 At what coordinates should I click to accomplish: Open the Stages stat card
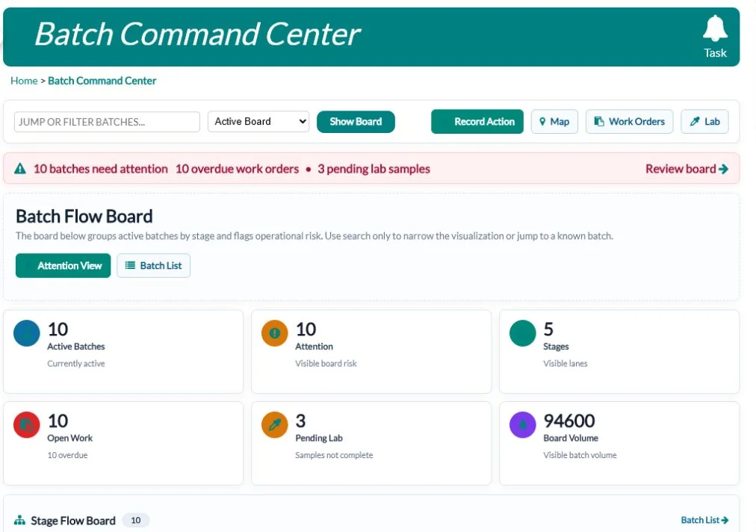point(619,352)
